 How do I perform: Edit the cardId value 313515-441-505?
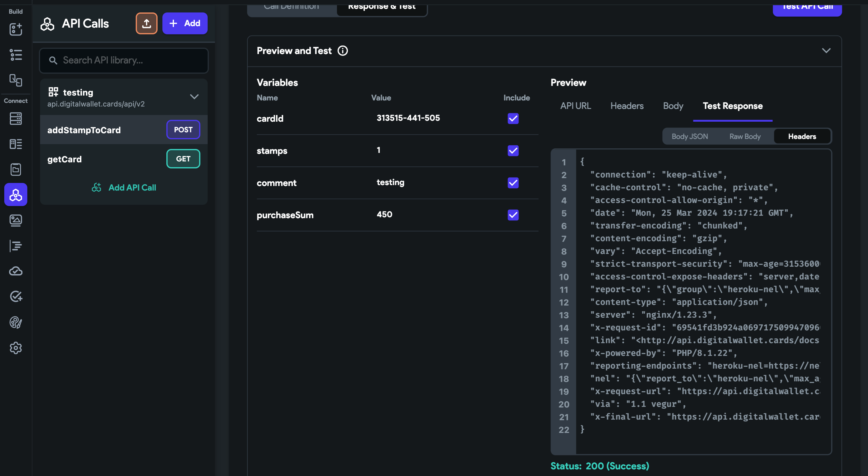click(408, 118)
